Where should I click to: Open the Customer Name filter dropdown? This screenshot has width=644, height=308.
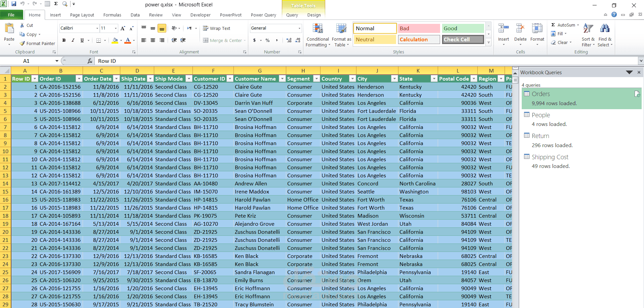tap(282, 79)
